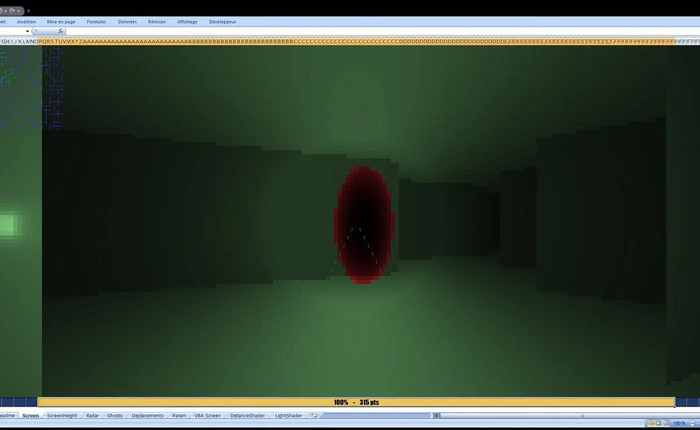Open the Mise en page ribbon tab
This screenshot has width=700, height=430.
[x=61, y=21]
